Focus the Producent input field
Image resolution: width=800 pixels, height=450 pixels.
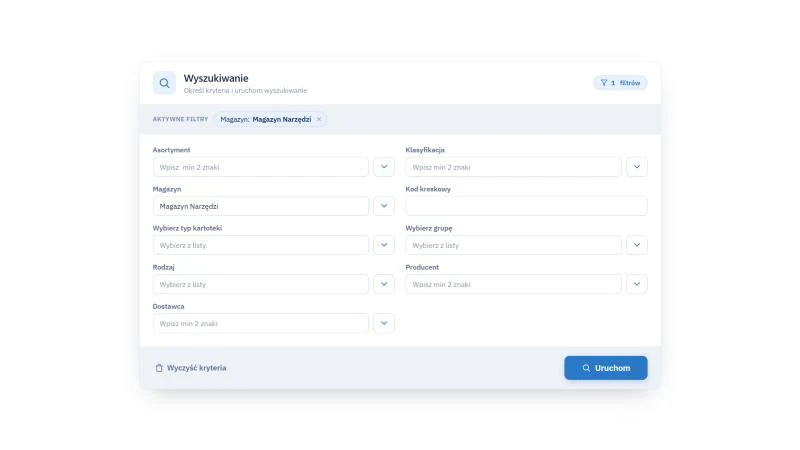pos(513,284)
